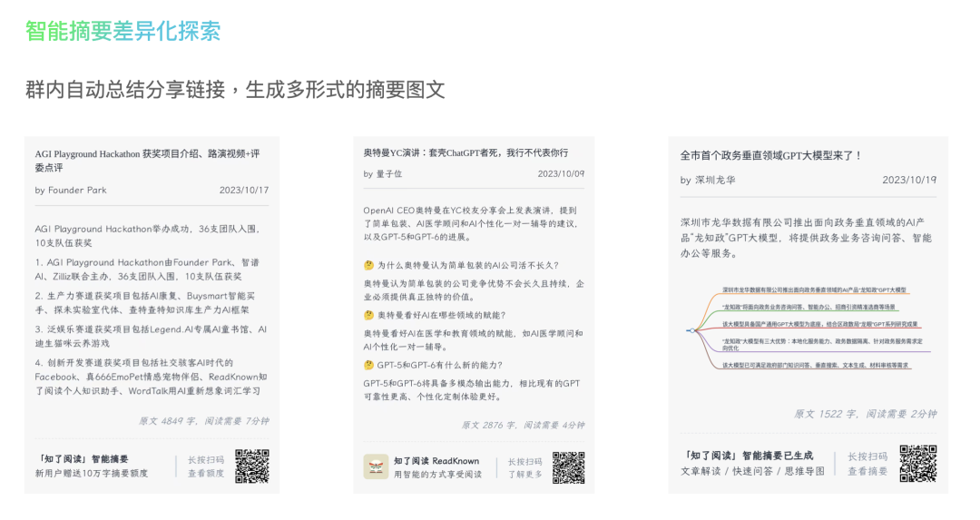Click the title 全市首个政务垂直领域GPT大模型来了
Image resolution: width=980 pixels, height=520 pixels.
pos(770,155)
